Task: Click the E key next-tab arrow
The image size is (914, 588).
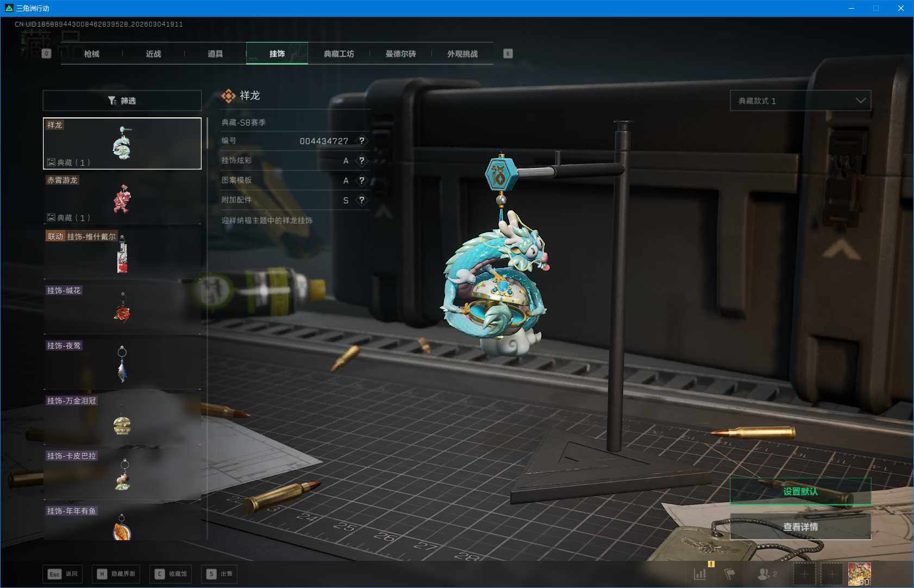Action: (508, 53)
